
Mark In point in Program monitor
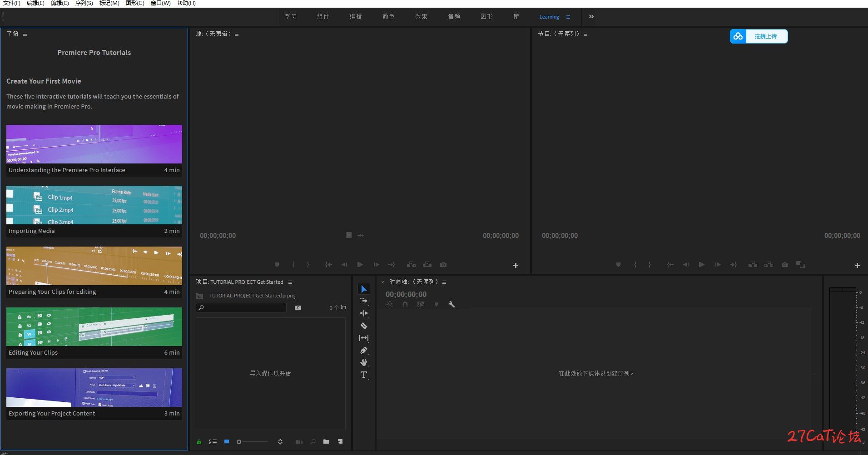tap(635, 265)
